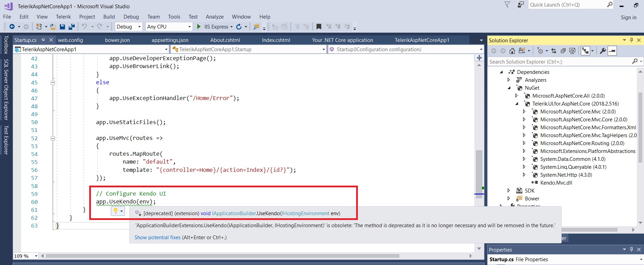Click the editor horizontal scrollbar

click(x=223, y=256)
